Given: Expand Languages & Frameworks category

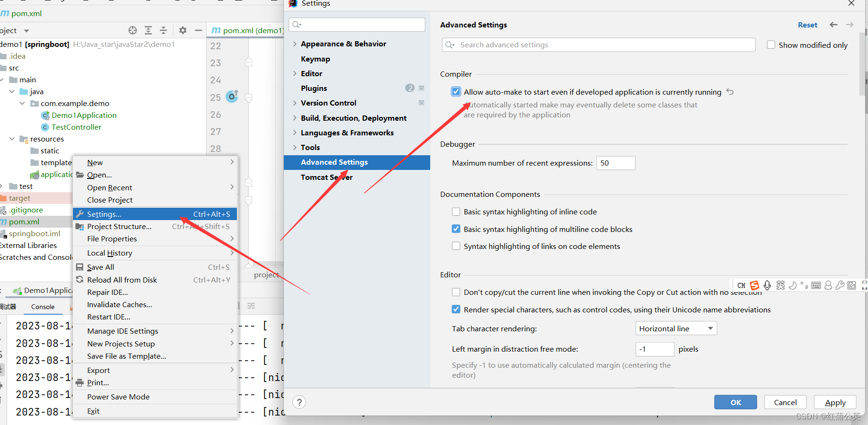Looking at the screenshot, I should (295, 133).
